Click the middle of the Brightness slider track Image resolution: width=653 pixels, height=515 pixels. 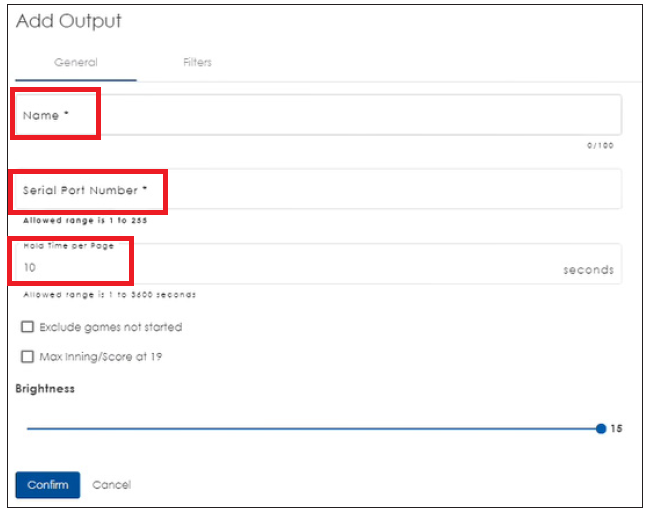[x=313, y=428]
